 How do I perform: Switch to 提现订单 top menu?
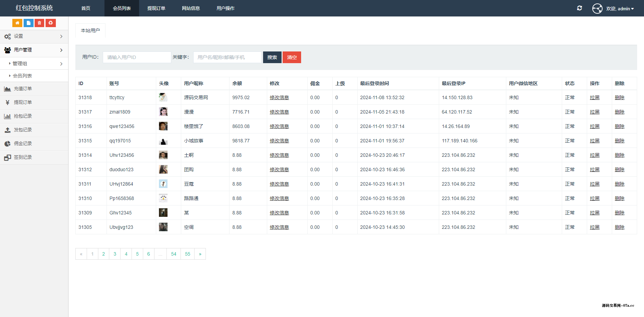pyautogui.click(x=156, y=8)
